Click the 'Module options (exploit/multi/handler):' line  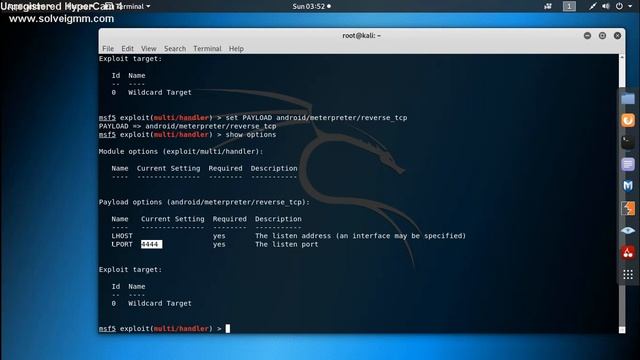coord(181,151)
